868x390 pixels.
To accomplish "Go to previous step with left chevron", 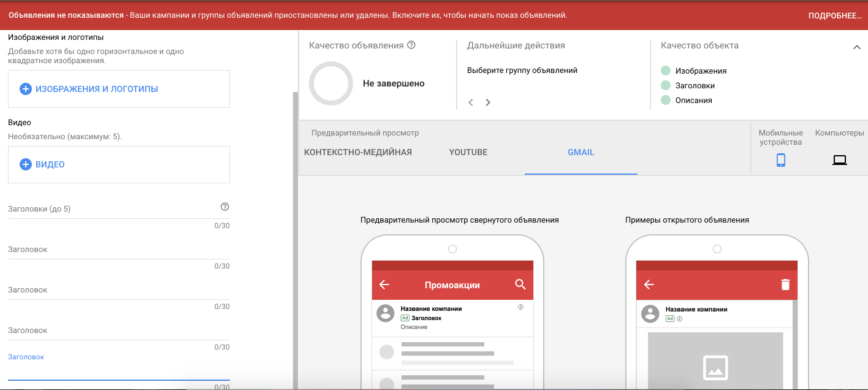I will [x=471, y=102].
